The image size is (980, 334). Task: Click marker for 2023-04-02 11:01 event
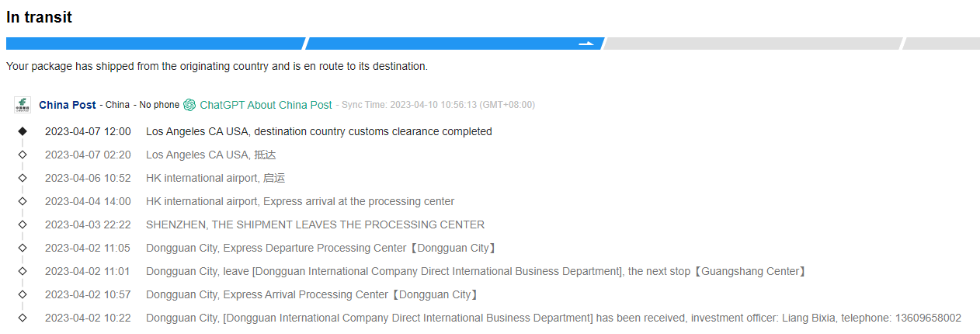pos(23,271)
